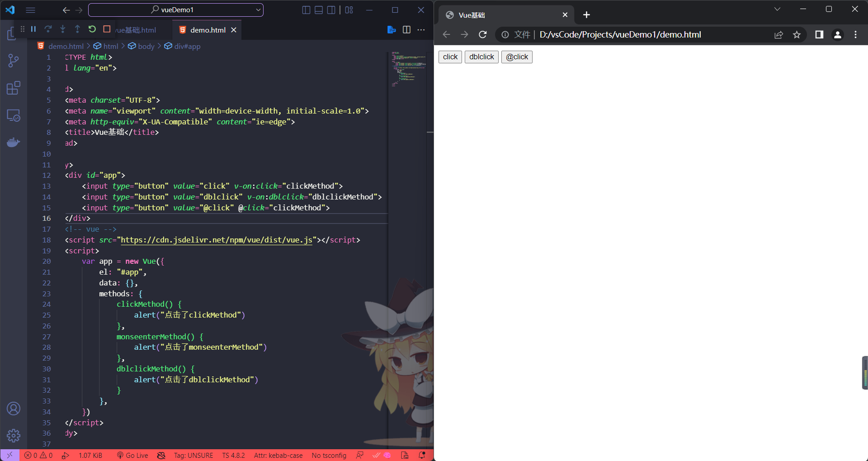Click TS 4.8.2 version status
This screenshot has height=461, width=868.
[x=233, y=455]
